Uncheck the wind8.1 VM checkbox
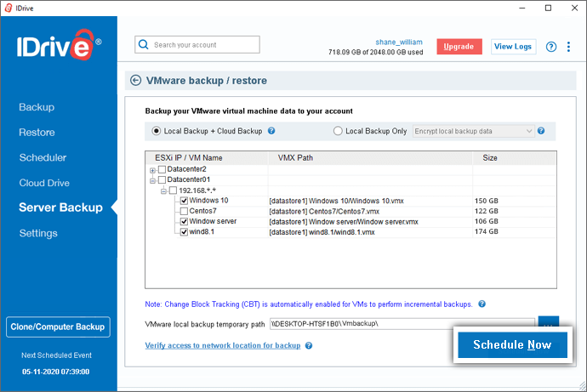 (184, 232)
